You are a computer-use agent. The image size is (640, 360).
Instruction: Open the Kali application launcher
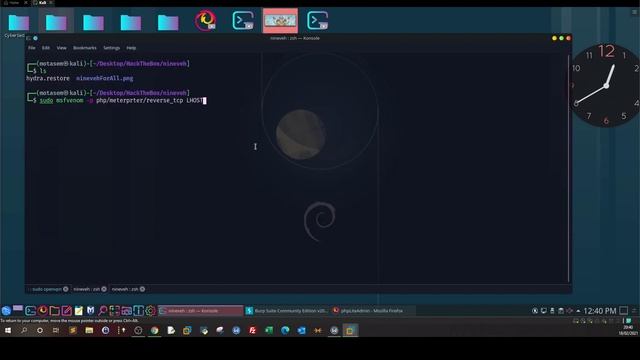6,311
